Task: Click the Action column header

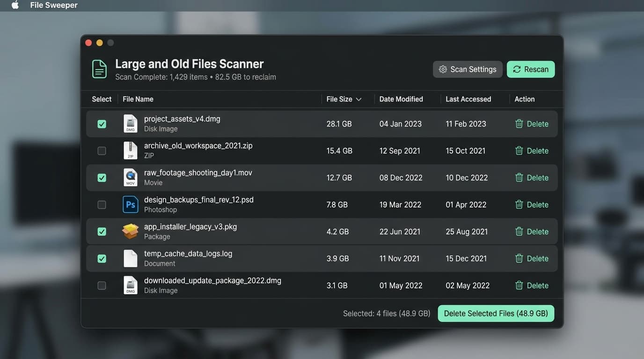Action: [525, 99]
